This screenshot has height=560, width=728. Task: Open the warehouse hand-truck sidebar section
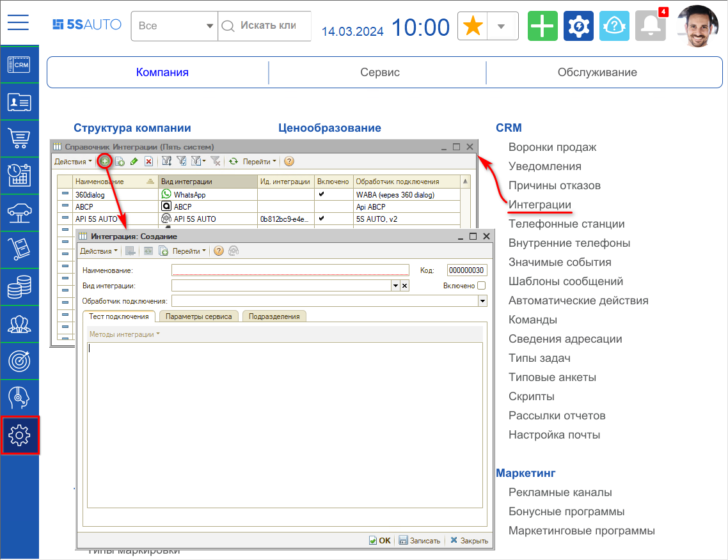(19, 249)
